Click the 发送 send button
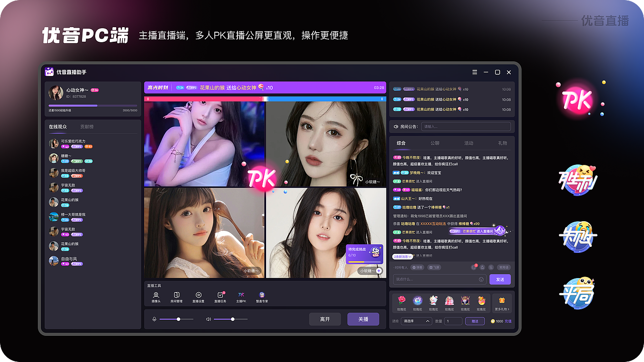The image size is (644, 362). click(x=500, y=279)
